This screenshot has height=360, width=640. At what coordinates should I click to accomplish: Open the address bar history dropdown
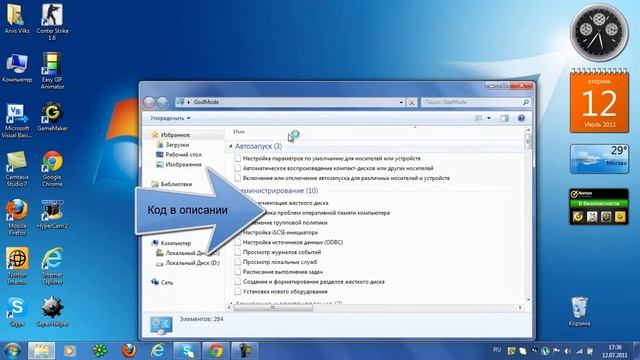(401, 102)
